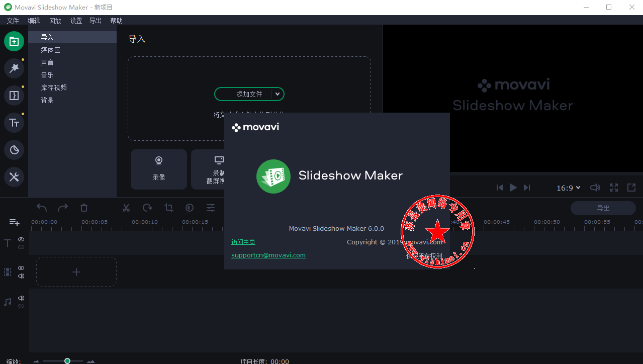Click the player volume speaker icon
643x364 pixels.
(x=595, y=188)
